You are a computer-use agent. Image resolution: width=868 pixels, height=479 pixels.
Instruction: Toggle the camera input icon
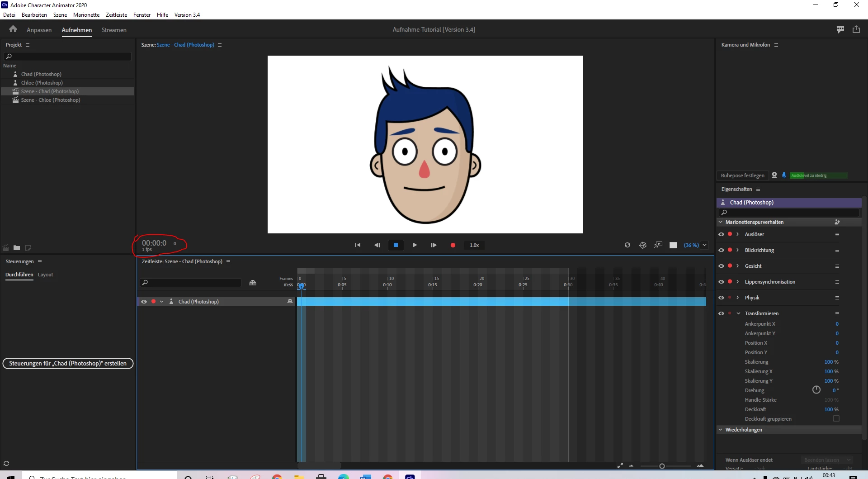pos(774,175)
